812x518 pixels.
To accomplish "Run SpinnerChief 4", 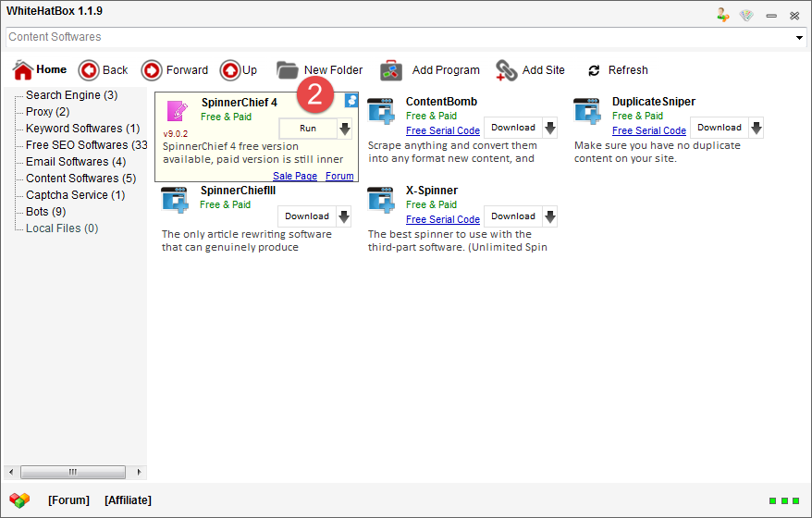I will click(x=308, y=129).
